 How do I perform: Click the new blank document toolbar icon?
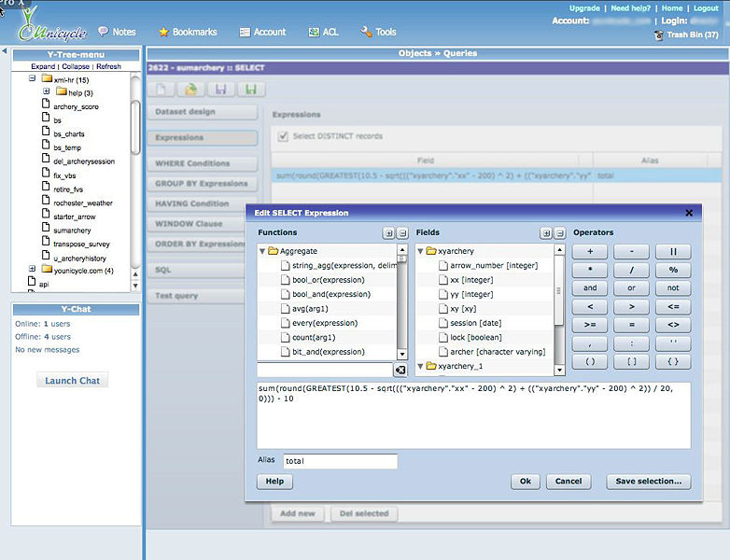[x=162, y=90]
